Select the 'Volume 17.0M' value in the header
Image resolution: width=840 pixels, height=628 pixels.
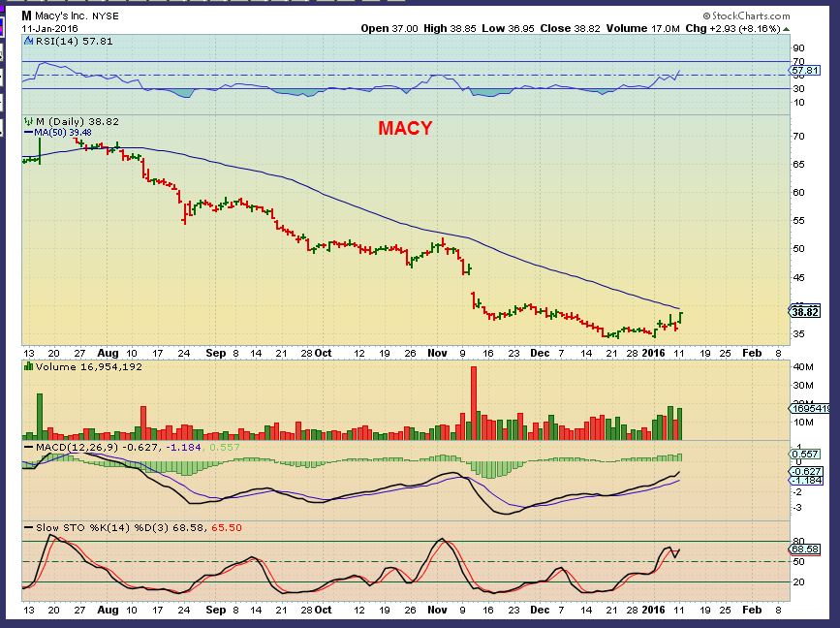643,28
